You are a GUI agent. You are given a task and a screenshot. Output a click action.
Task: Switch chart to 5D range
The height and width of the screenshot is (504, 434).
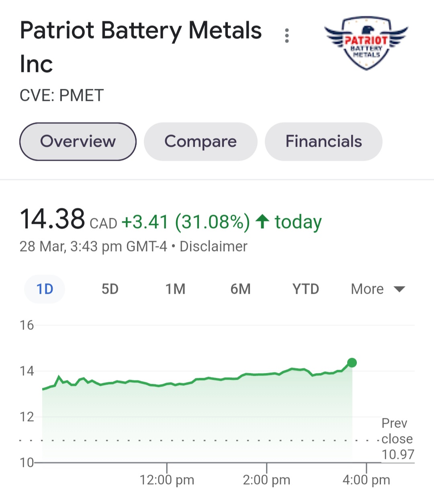click(x=110, y=289)
